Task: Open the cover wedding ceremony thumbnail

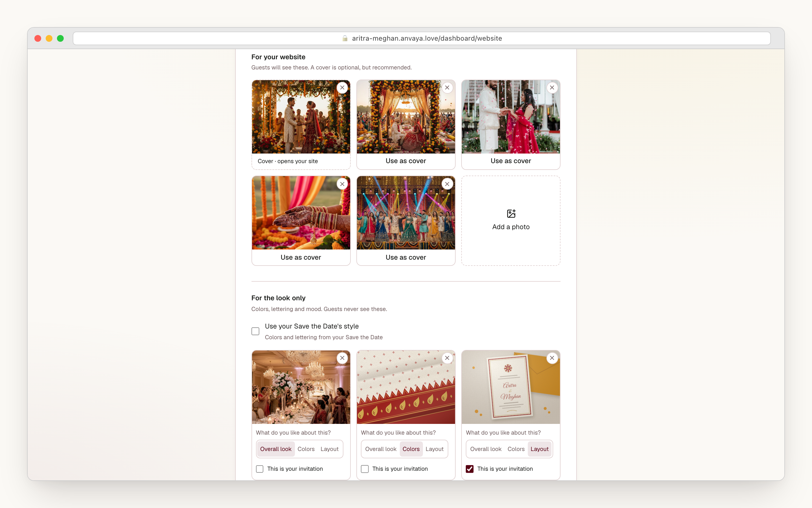Action: point(301,117)
